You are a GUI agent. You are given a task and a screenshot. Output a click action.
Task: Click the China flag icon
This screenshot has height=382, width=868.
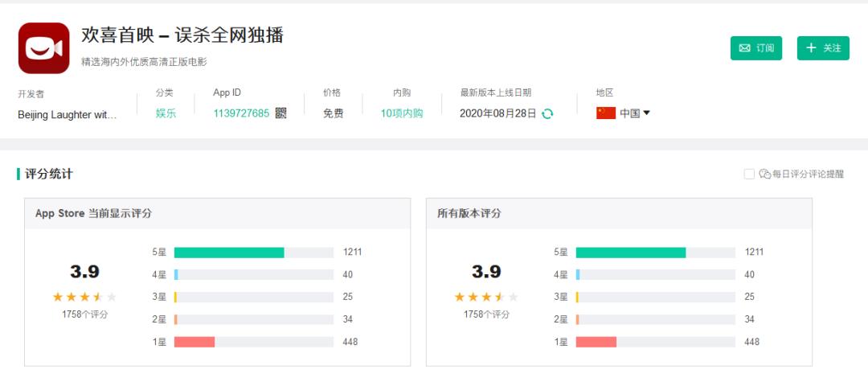(605, 113)
